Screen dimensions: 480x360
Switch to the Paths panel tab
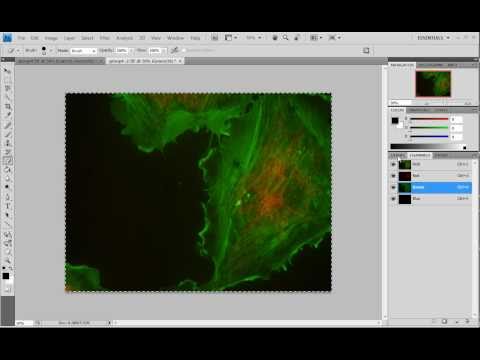[x=441, y=155]
